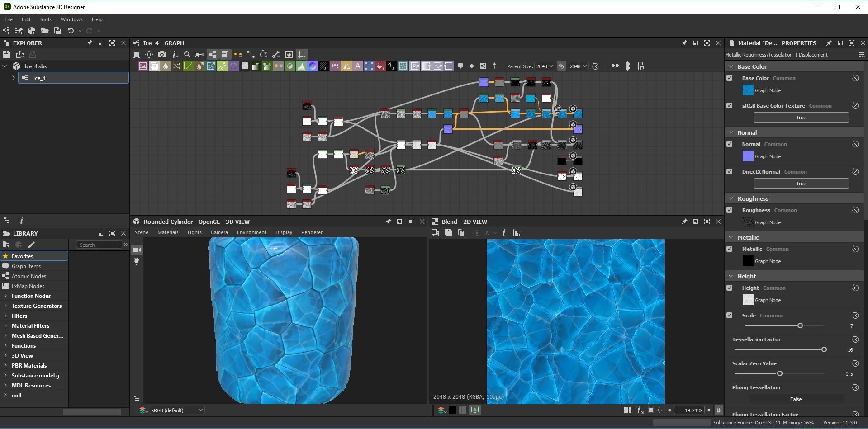Uncheck the Height checkbox
The image size is (868, 429).
(x=729, y=288)
